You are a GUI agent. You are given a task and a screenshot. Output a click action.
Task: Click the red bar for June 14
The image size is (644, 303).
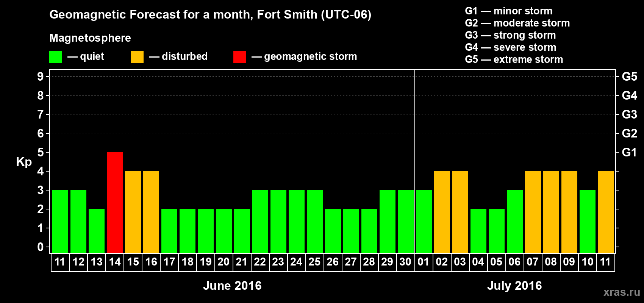click(115, 202)
